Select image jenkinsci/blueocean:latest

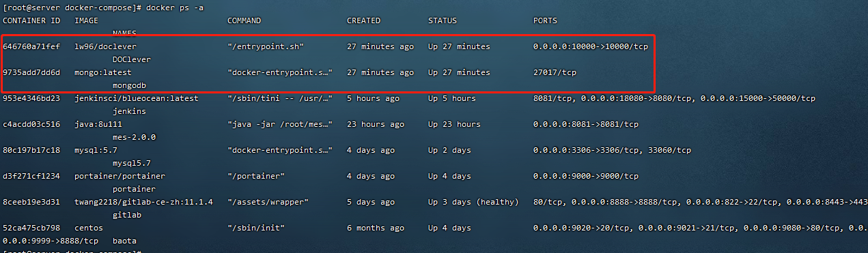[x=137, y=98]
